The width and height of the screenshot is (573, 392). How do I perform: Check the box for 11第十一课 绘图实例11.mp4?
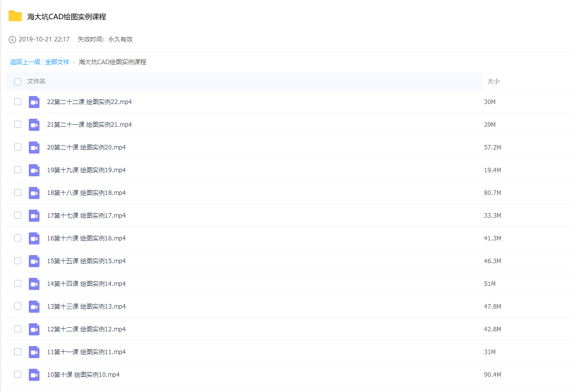18,352
